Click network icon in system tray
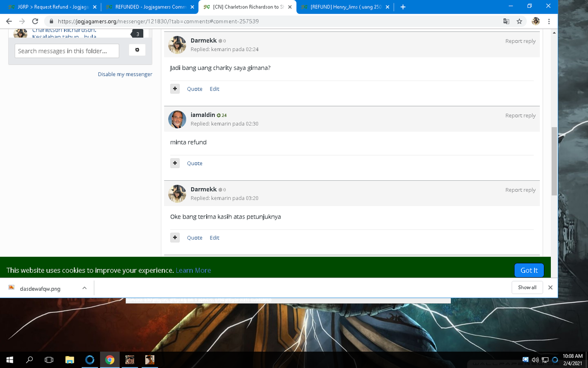This screenshot has height=368, width=588. click(545, 360)
